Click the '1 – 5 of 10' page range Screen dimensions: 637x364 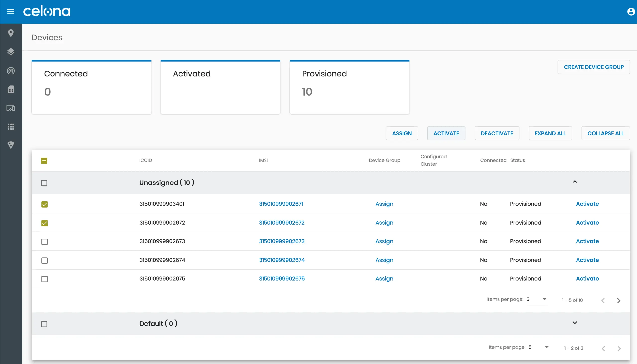(x=572, y=300)
